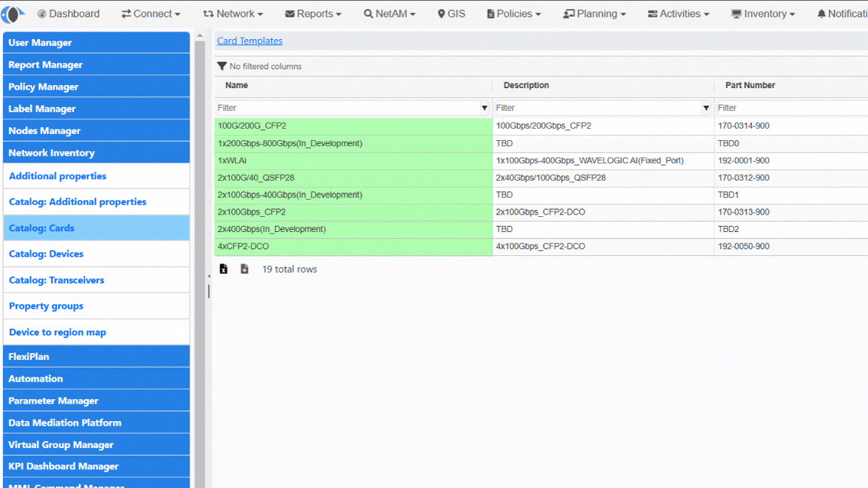Click the filter funnel icon

(222, 66)
